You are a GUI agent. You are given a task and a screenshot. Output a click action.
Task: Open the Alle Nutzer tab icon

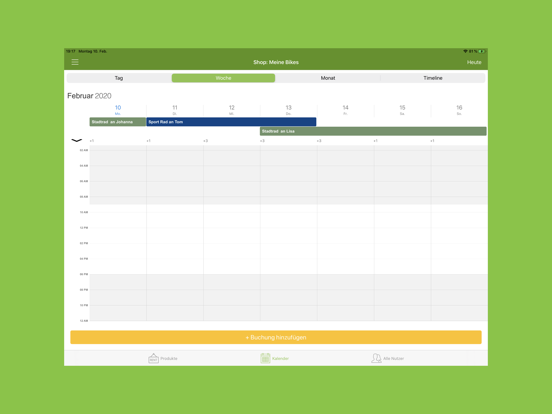[376, 358]
